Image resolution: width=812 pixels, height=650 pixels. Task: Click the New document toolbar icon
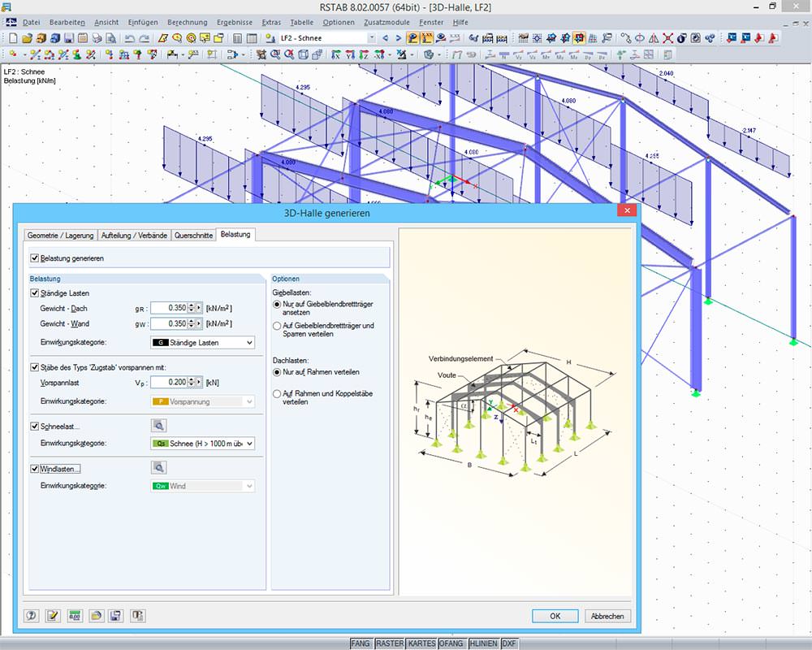(13, 38)
